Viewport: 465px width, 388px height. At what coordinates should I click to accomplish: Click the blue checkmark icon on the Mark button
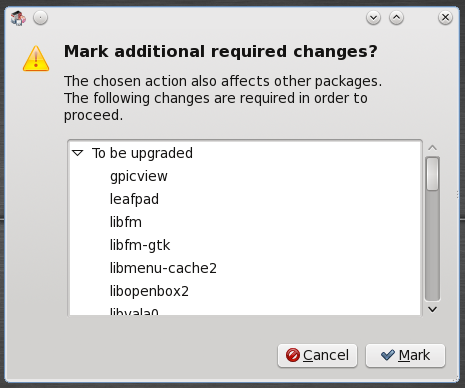tap(388, 355)
